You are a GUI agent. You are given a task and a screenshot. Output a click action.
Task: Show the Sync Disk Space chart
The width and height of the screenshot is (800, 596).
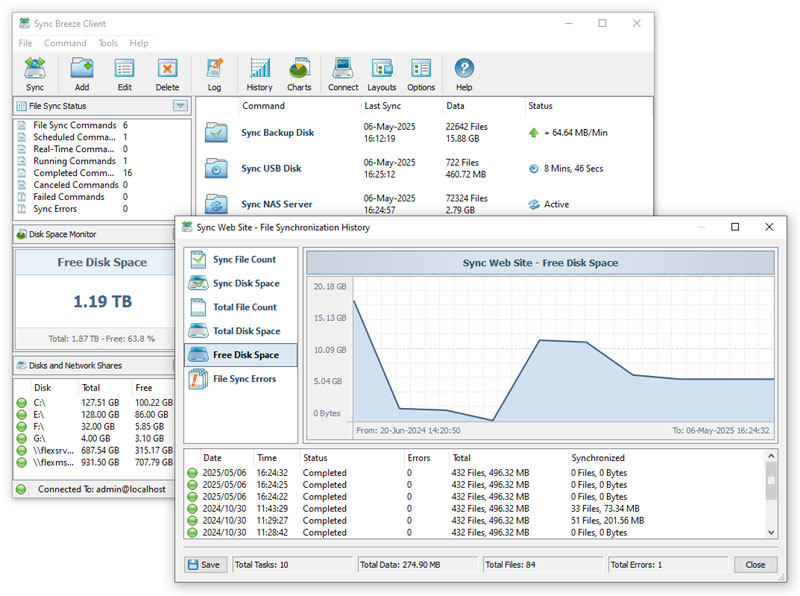pyautogui.click(x=241, y=283)
